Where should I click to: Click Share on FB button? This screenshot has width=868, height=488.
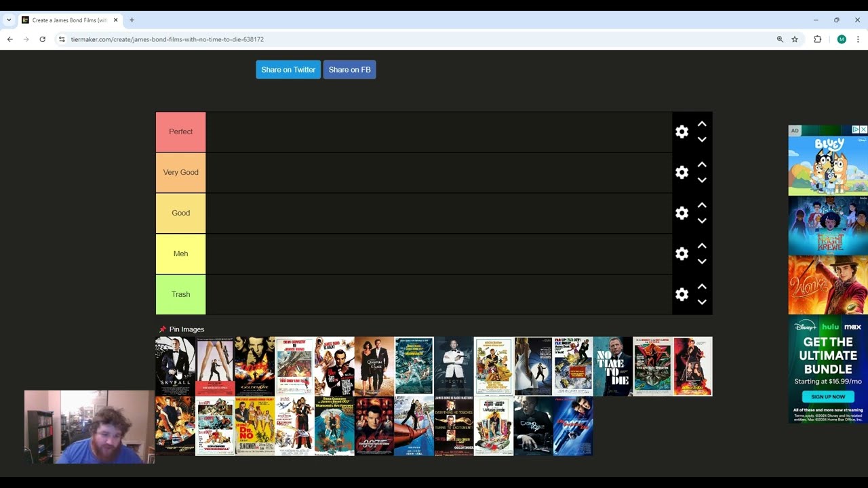349,70
